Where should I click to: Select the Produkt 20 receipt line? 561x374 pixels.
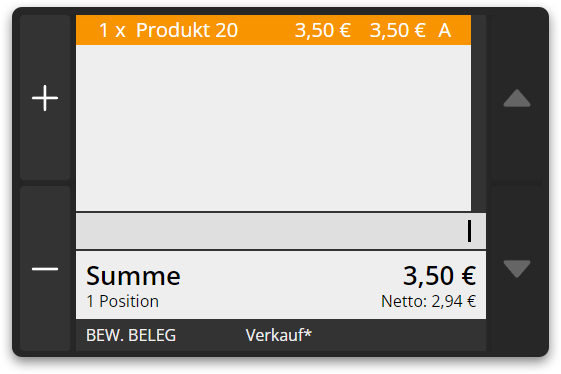[x=273, y=30]
